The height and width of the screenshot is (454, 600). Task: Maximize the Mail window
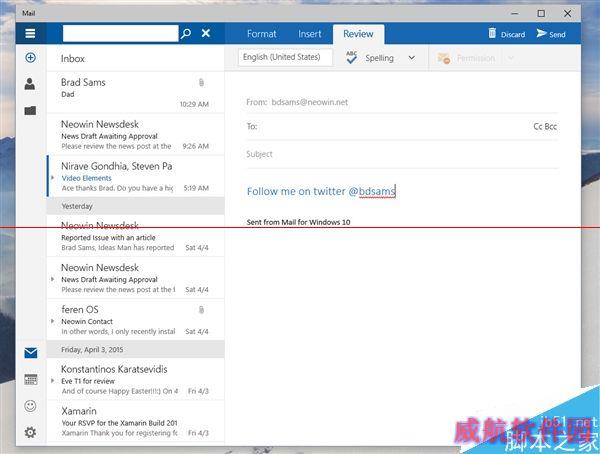[x=541, y=13]
